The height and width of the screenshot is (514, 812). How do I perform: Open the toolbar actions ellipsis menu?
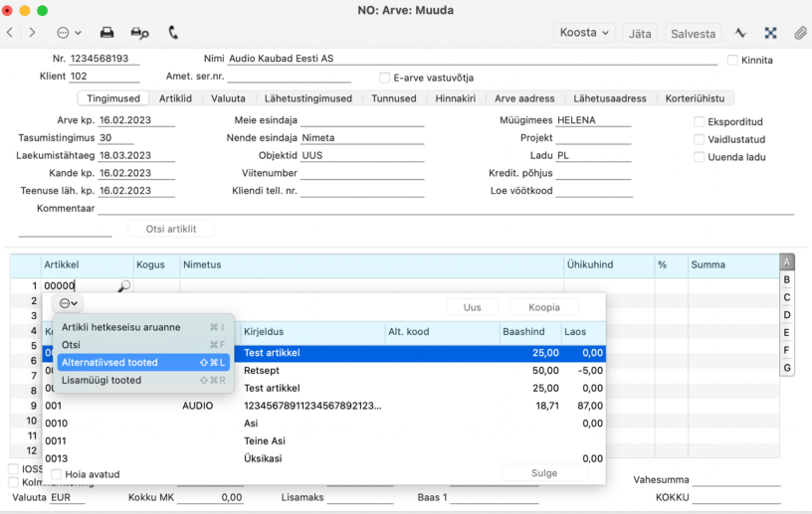click(x=69, y=33)
